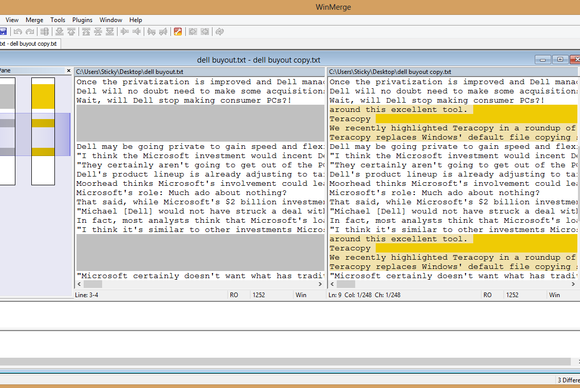
Task: Open the Help menu
Action: [x=135, y=20]
